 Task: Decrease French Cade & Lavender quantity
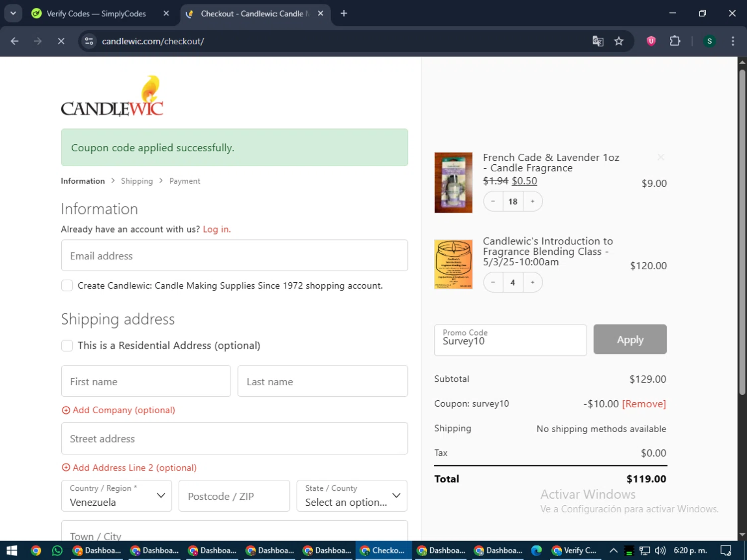pos(493,202)
